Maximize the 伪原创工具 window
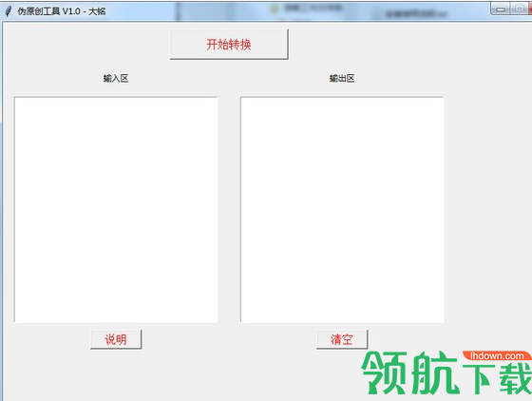 [519, 10]
